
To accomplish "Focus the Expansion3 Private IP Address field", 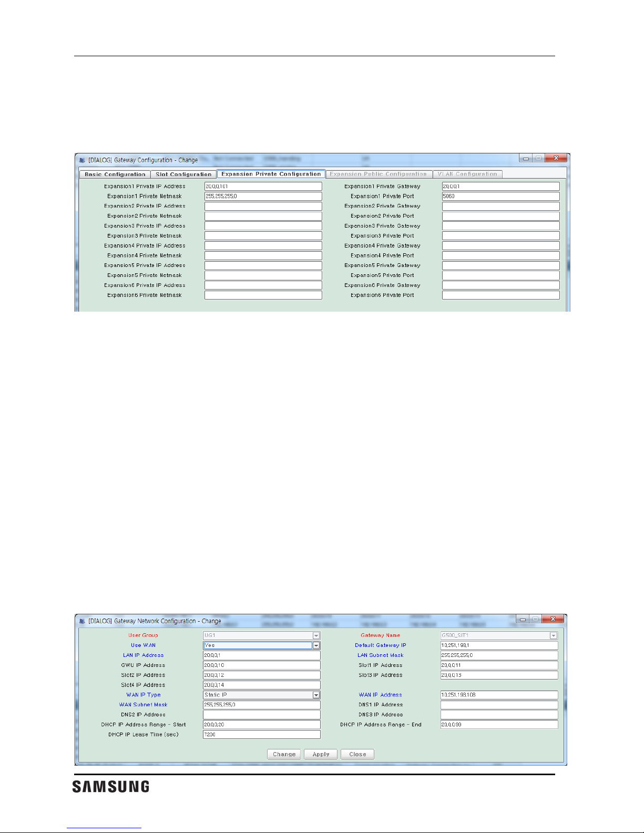I will click(263, 226).
